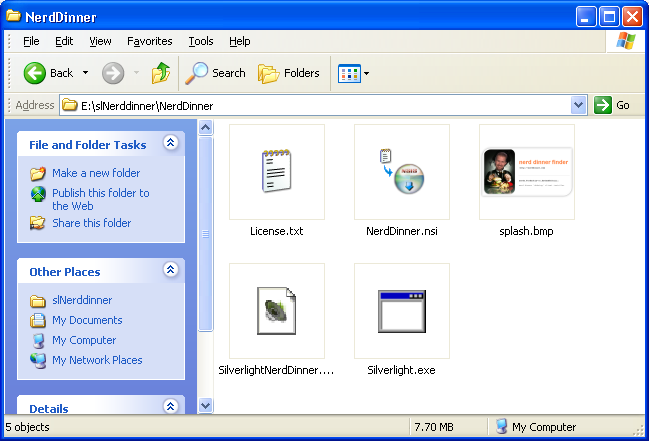Click the NerdDinner title bar folder icon
649x441 pixels.
13,16
